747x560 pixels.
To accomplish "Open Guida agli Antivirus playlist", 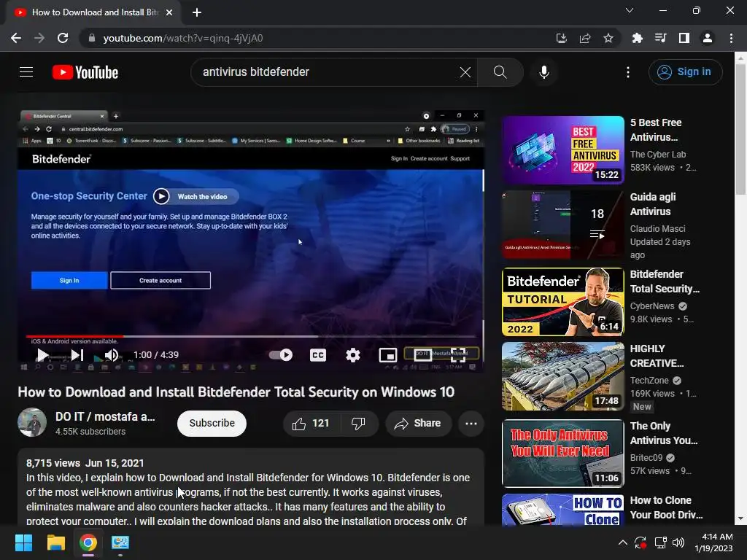I will (x=562, y=225).
